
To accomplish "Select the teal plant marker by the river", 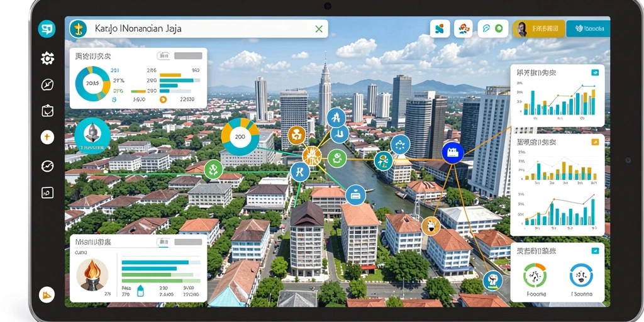I will tap(384, 161).
